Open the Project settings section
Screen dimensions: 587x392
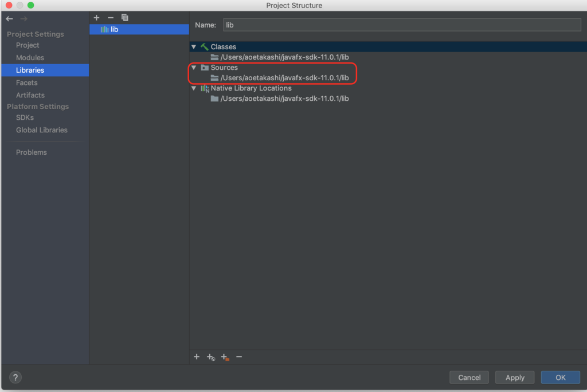tap(28, 45)
